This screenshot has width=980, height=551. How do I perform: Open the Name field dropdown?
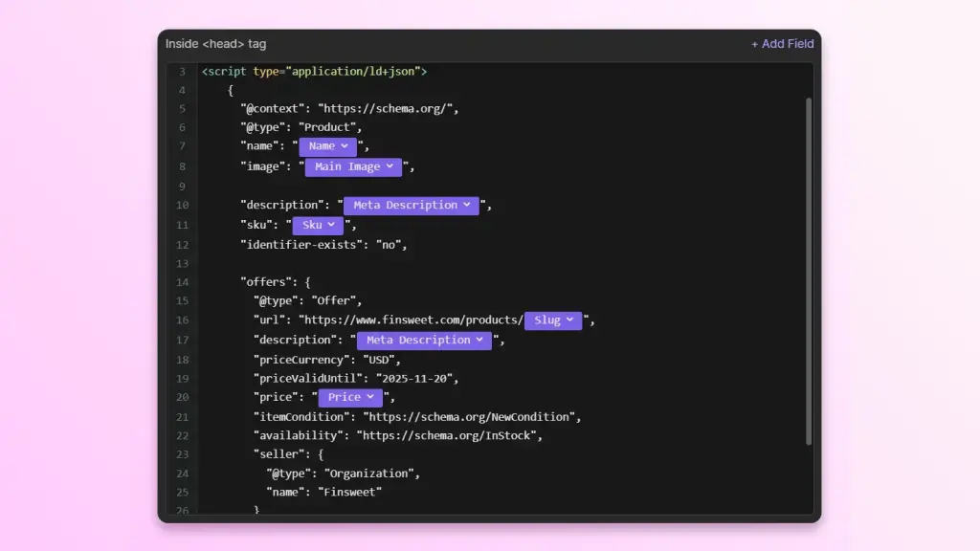click(327, 146)
